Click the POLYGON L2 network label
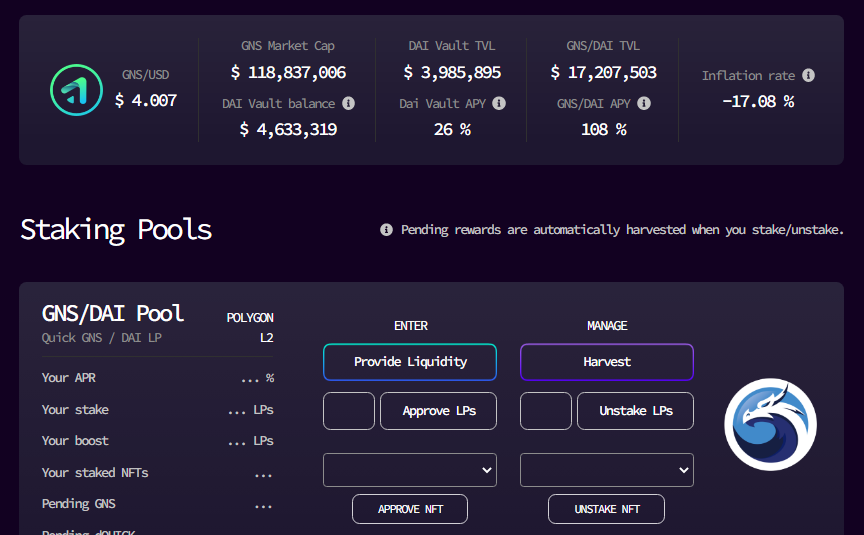864x535 pixels. click(x=250, y=327)
